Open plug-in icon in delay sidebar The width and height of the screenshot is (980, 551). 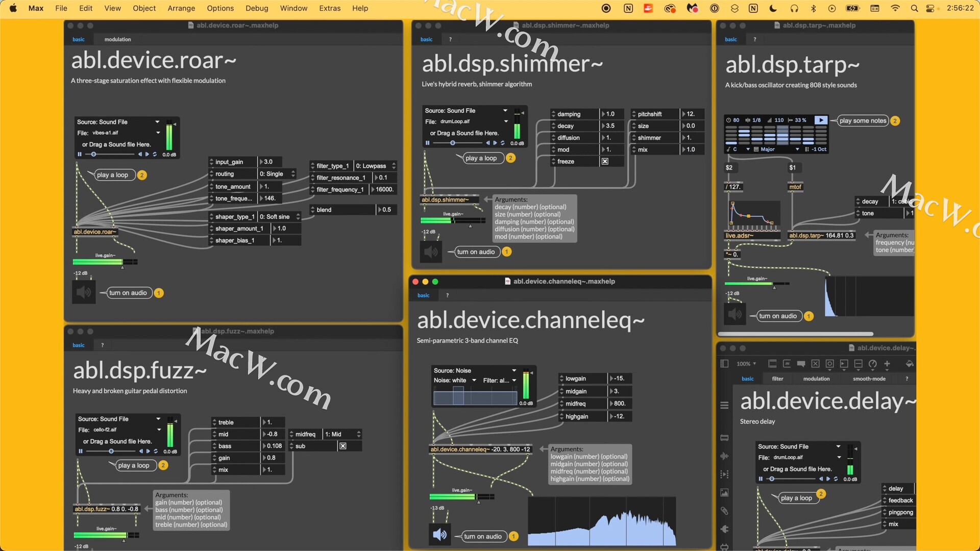coord(724,529)
